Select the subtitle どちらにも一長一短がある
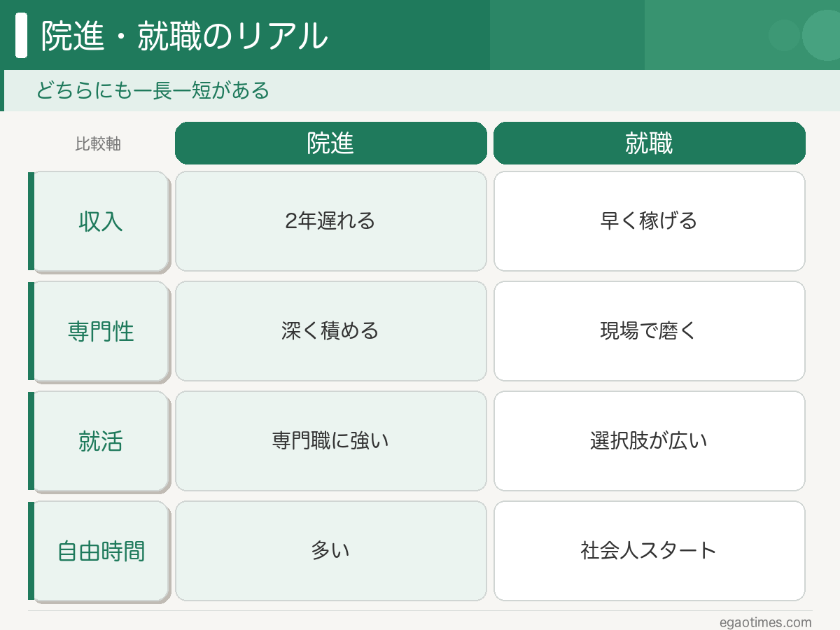Image resolution: width=840 pixels, height=630 pixels. click(153, 91)
